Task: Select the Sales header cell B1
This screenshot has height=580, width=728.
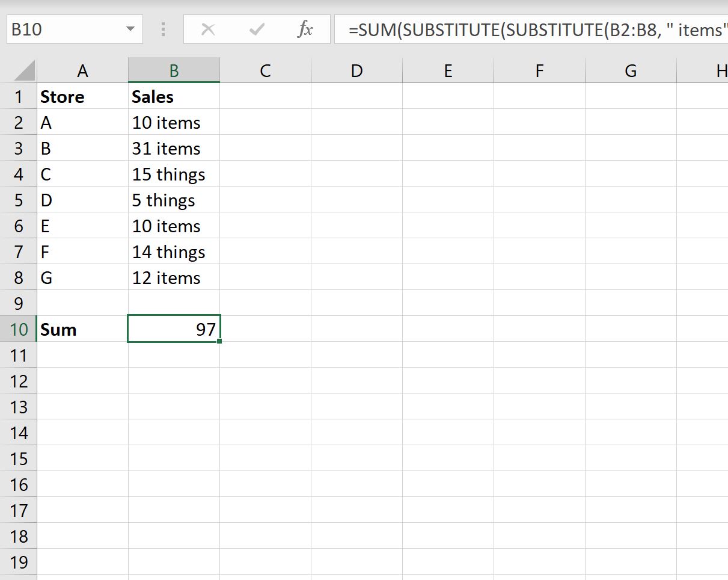Action: tap(174, 96)
